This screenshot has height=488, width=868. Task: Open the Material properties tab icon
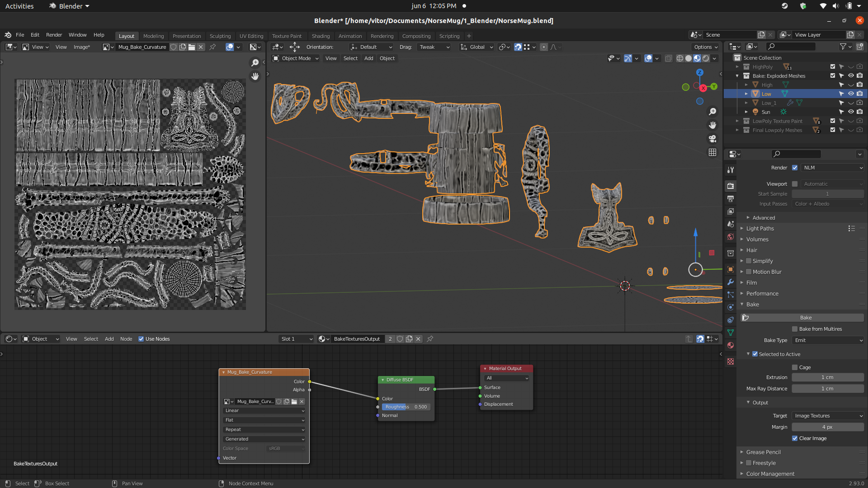(731, 345)
